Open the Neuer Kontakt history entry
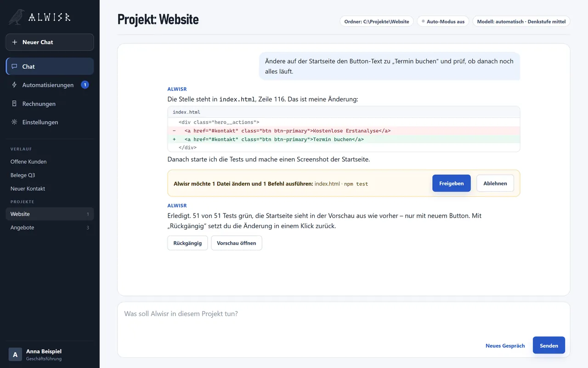Viewport: 588px width, 368px height. pyautogui.click(x=50, y=189)
